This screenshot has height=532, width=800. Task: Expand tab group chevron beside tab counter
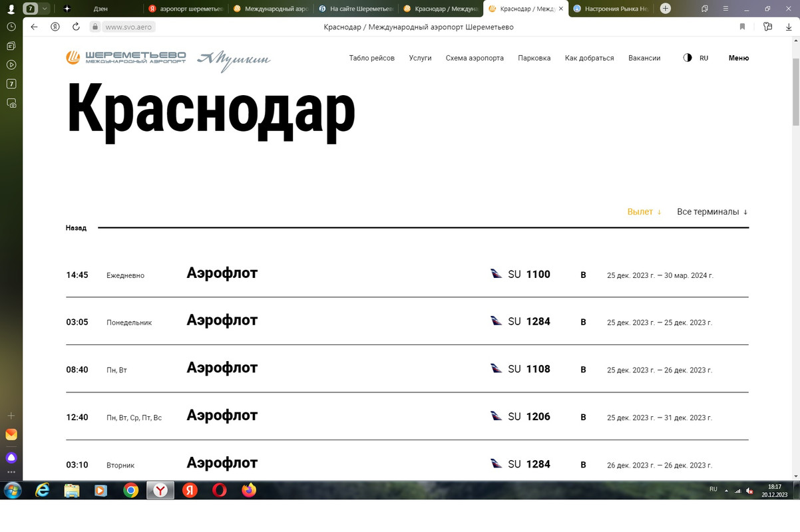(x=45, y=9)
